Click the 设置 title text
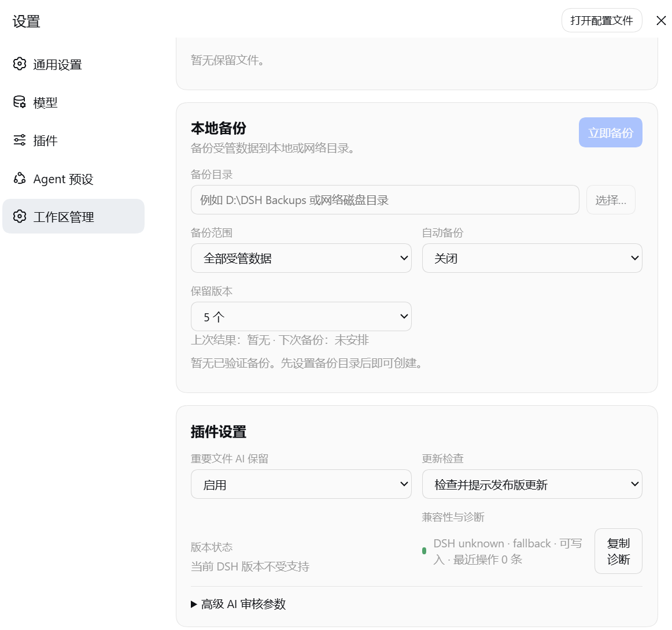Image resolution: width=672 pixels, height=630 pixels. click(27, 21)
